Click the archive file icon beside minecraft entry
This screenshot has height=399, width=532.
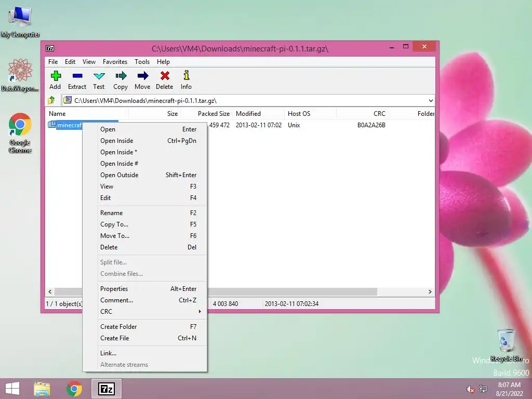pos(52,124)
